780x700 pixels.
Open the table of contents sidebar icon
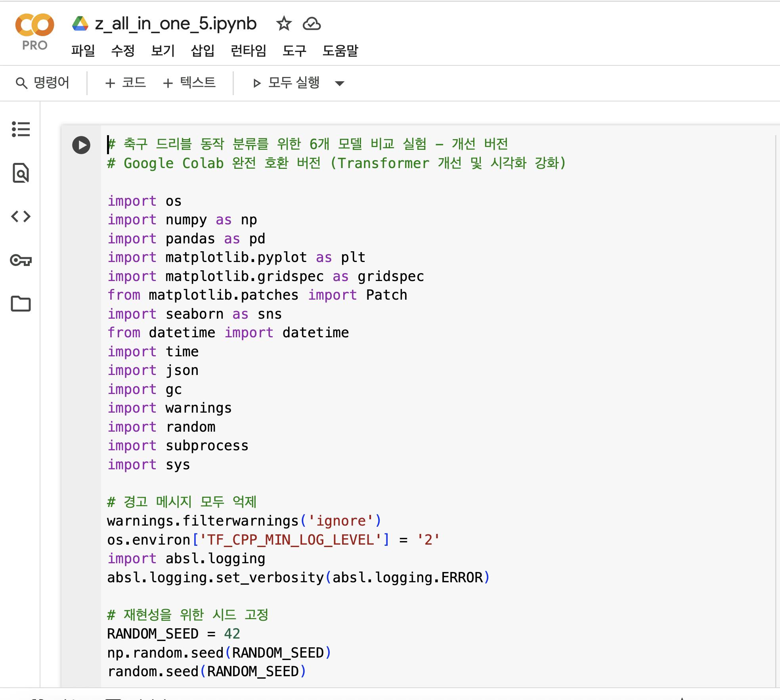21,129
